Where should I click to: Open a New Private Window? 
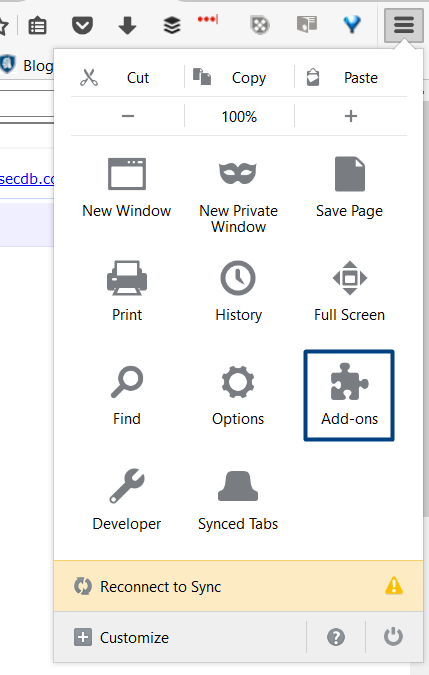238,196
